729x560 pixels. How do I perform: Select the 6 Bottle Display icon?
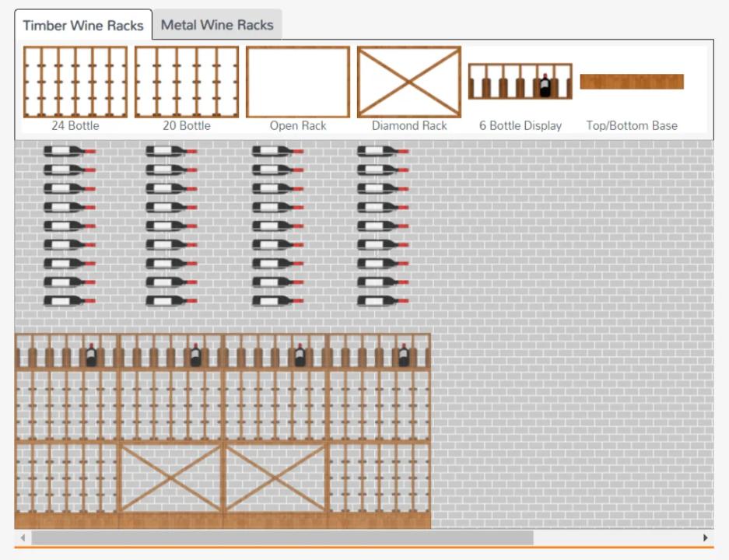tap(520, 82)
